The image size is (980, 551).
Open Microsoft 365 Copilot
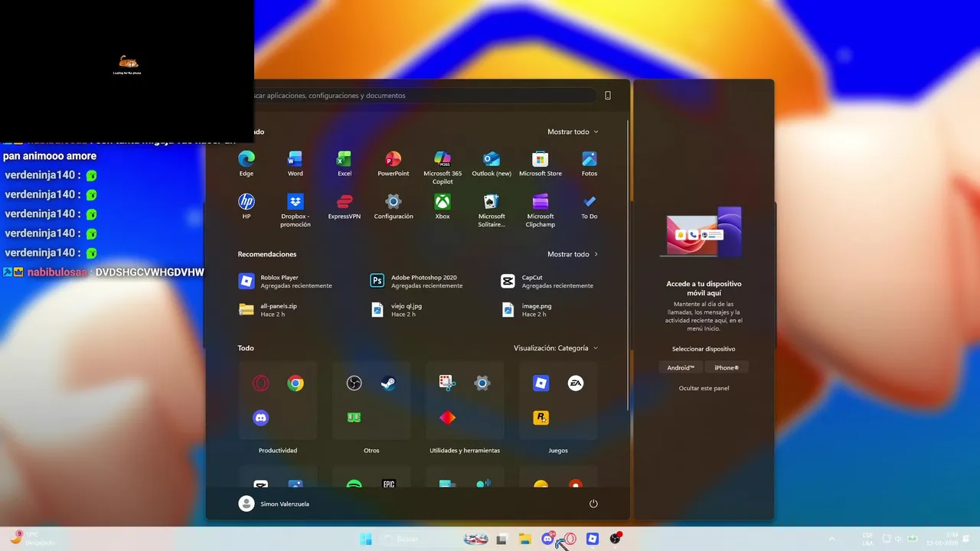[x=443, y=168]
